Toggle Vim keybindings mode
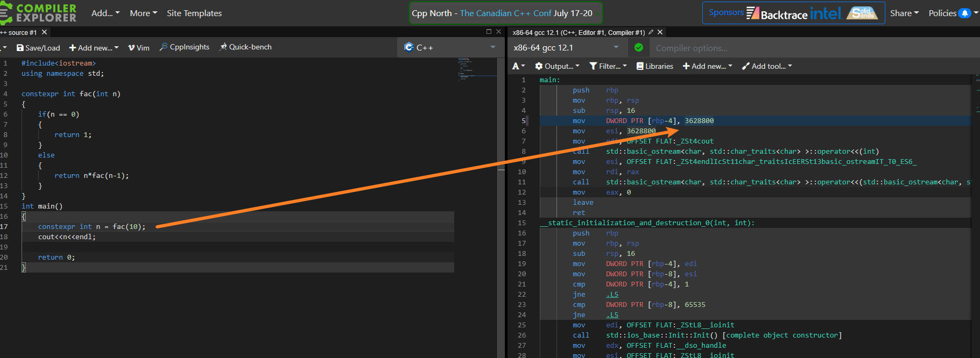Viewport: 980px width, 358px height. 139,48
